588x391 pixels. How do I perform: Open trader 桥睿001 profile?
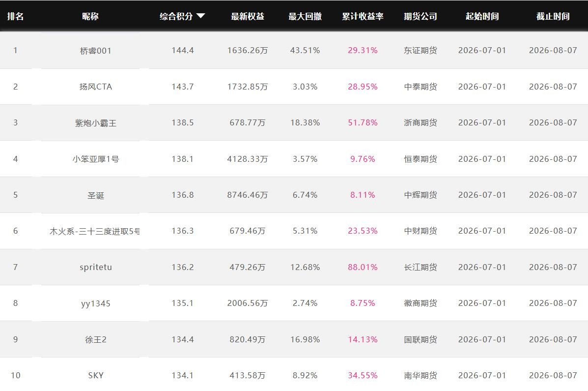(x=96, y=51)
